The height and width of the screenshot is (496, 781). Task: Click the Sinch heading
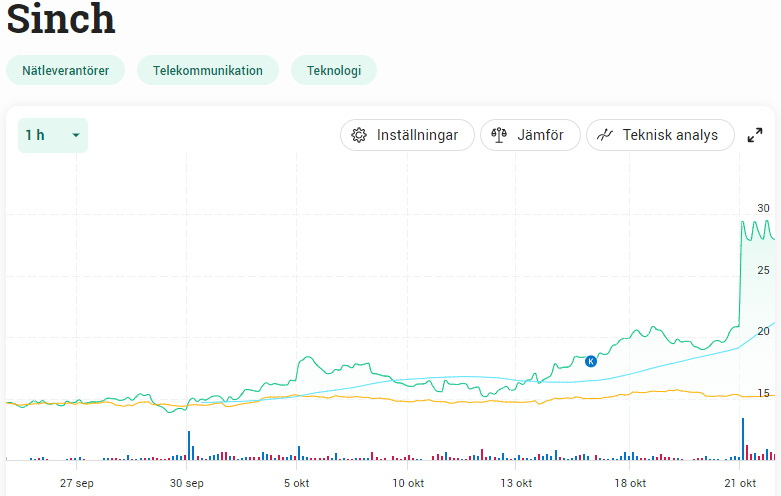[x=61, y=19]
